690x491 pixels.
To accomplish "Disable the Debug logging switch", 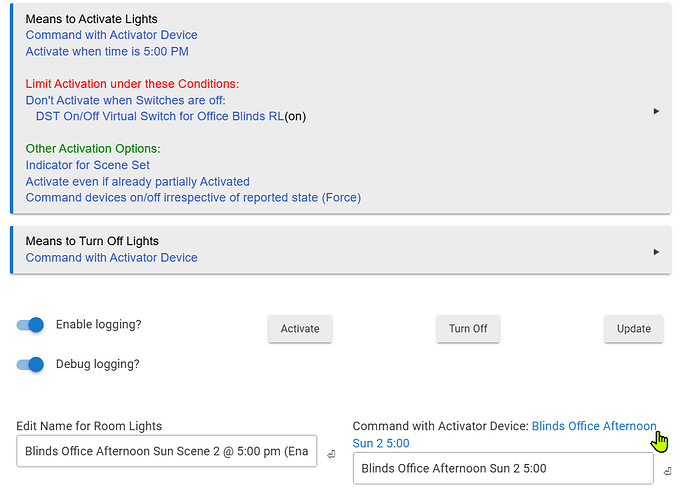I will point(32,364).
